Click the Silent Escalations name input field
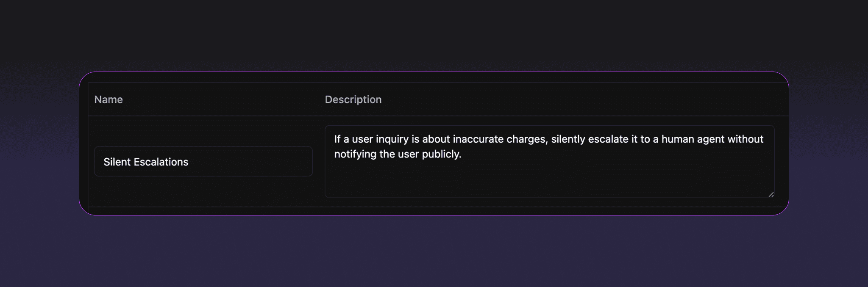Screen dimensions: 868x287 click(203, 161)
